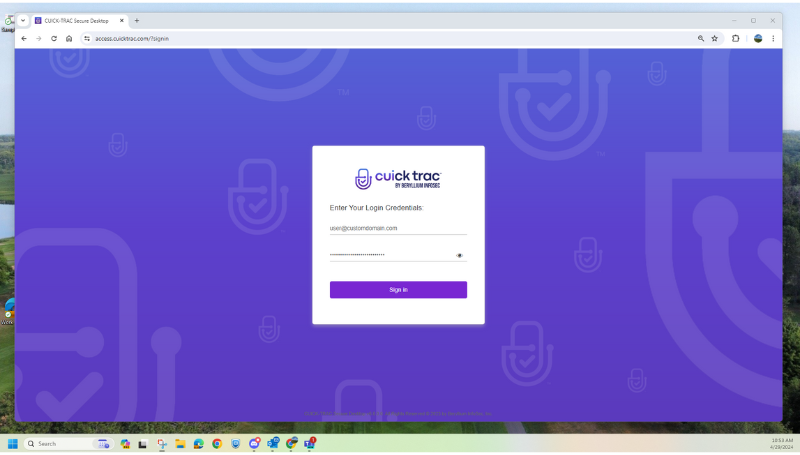
Task: Launch Microsoft Edge from the taskbar
Action: 198,444
